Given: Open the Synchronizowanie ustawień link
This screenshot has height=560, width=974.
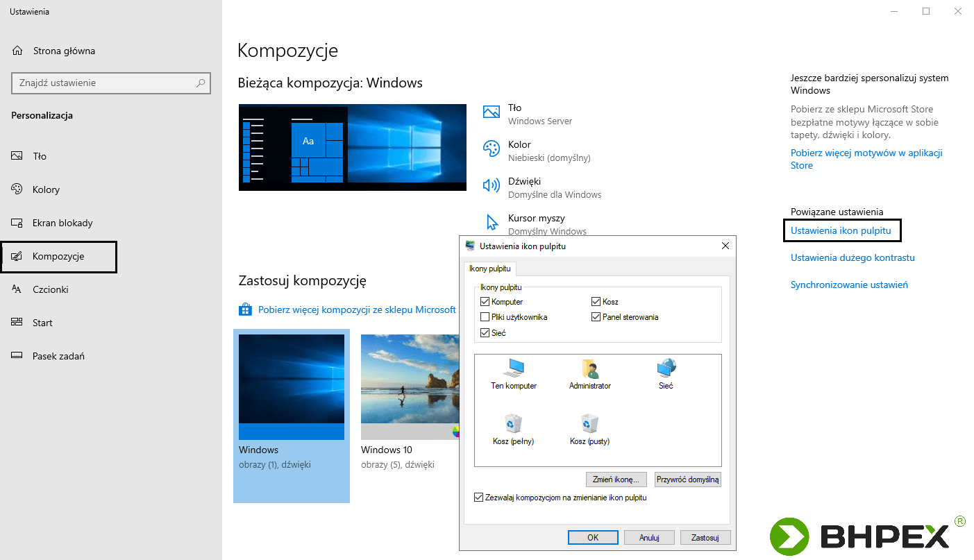Looking at the screenshot, I should [849, 285].
